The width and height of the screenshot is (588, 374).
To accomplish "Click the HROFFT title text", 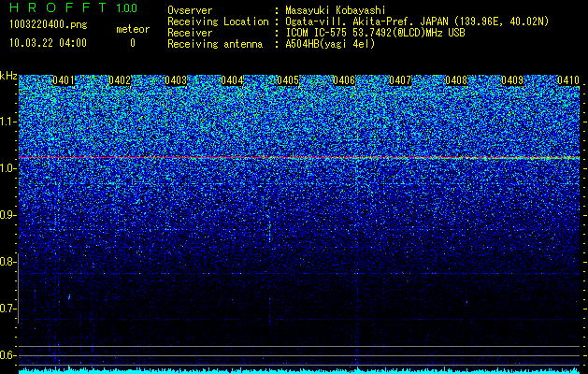I will pos(58,7).
